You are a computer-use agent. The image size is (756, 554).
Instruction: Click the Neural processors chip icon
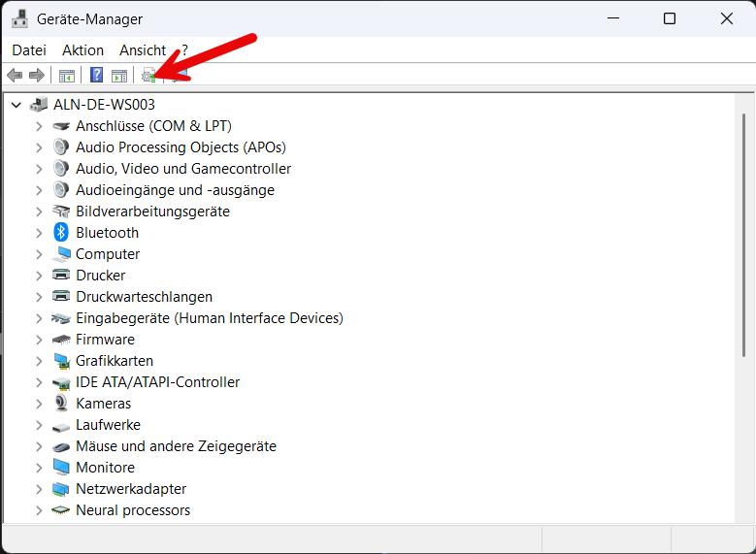(x=61, y=510)
